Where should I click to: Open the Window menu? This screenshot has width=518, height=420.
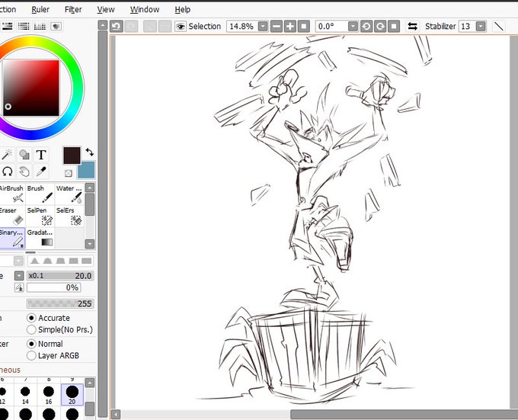tap(145, 10)
